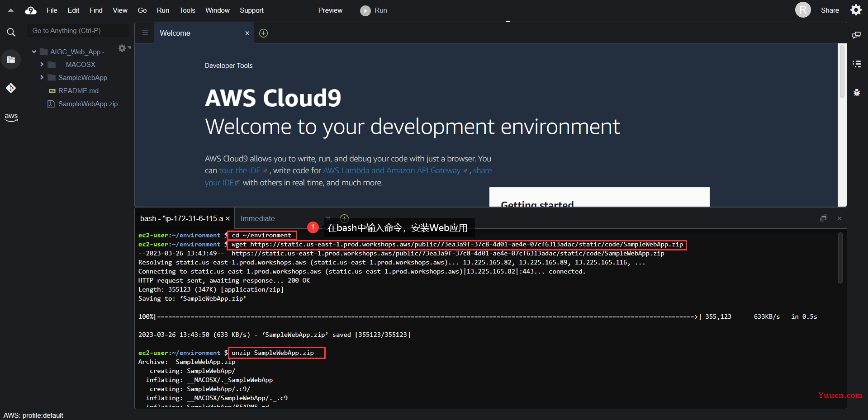Open the search panel magnifier icon
Image resolution: width=868 pixels, height=420 pixels.
[11, 32]
